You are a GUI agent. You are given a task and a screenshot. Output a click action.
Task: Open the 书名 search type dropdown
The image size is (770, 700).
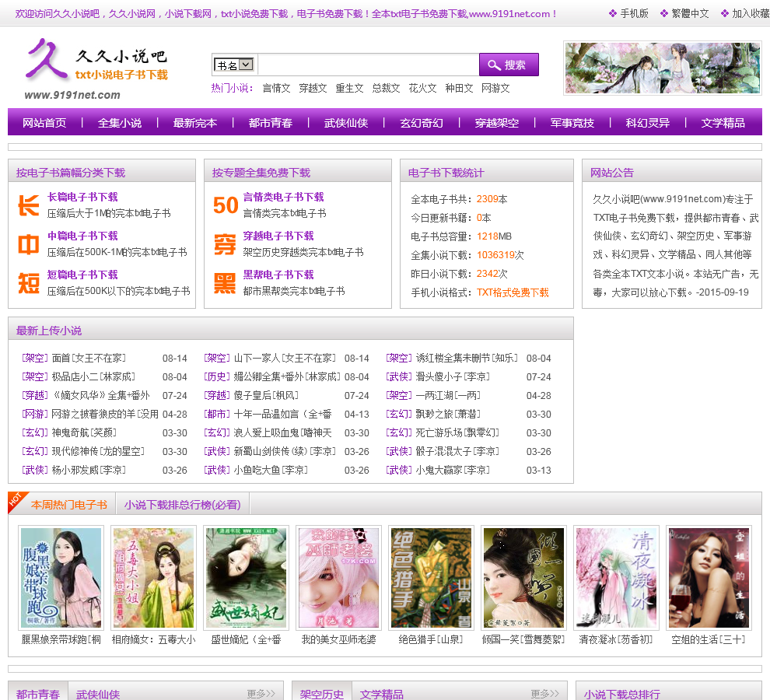click(234, 65)
